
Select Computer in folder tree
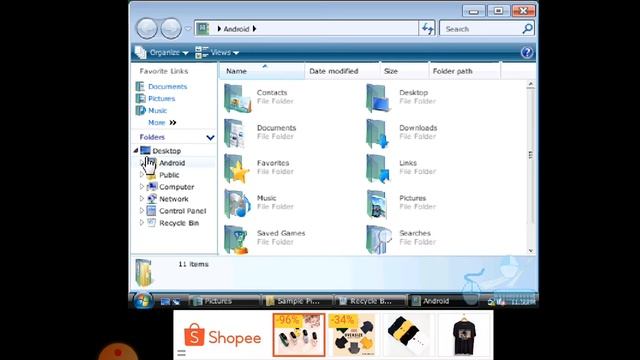click(x=176, y=187)
